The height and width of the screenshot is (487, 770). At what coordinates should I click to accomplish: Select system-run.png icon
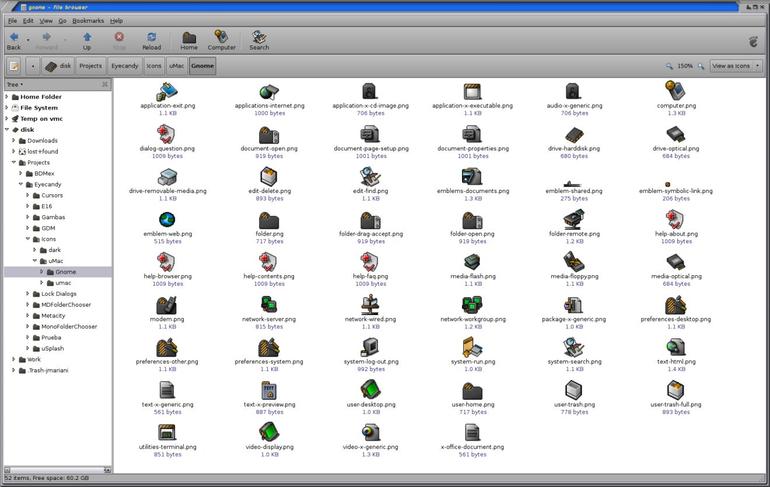472,347
